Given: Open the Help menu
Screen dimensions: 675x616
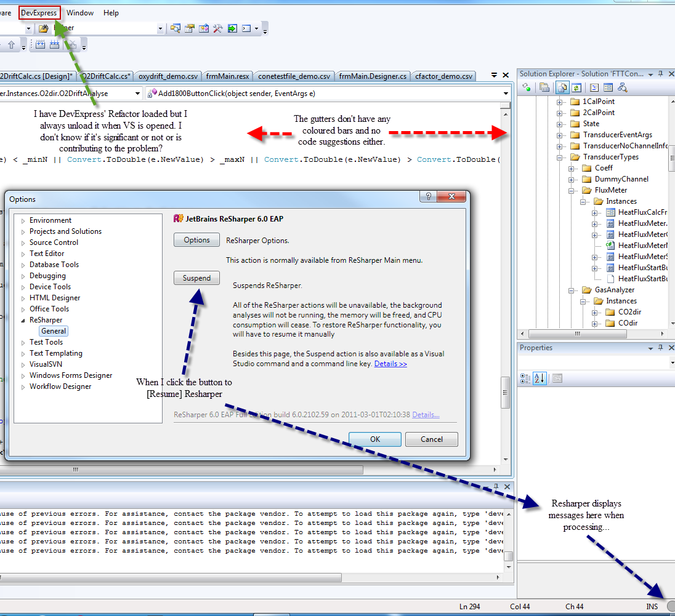Looking at the screenshot, I should tap(111, 13).
